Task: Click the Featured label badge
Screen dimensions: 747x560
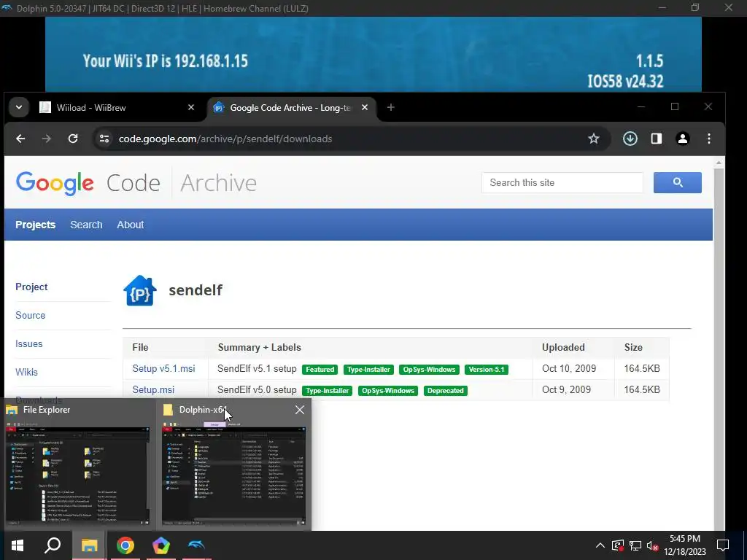Action: [320, 370]
